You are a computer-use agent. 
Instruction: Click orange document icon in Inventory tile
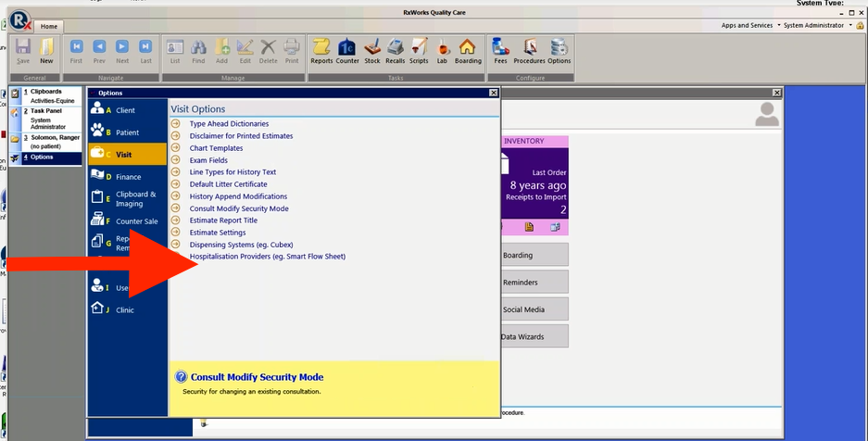[x=529, y=227]
